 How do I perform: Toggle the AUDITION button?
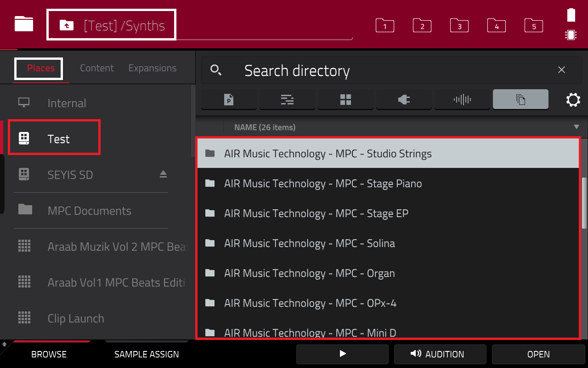pos(440,354)
